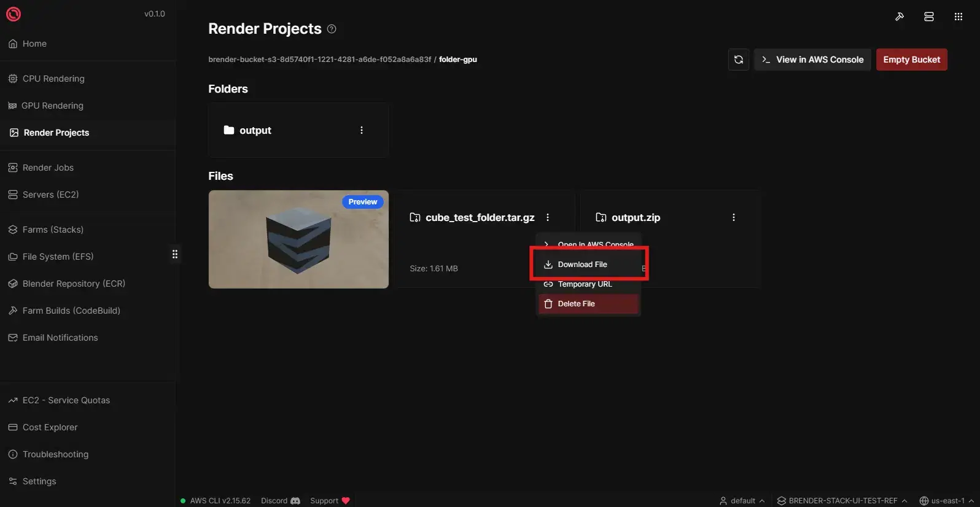Click the Brender logo icon
This screenshot has height=507, width=980.
coord(14,14)
